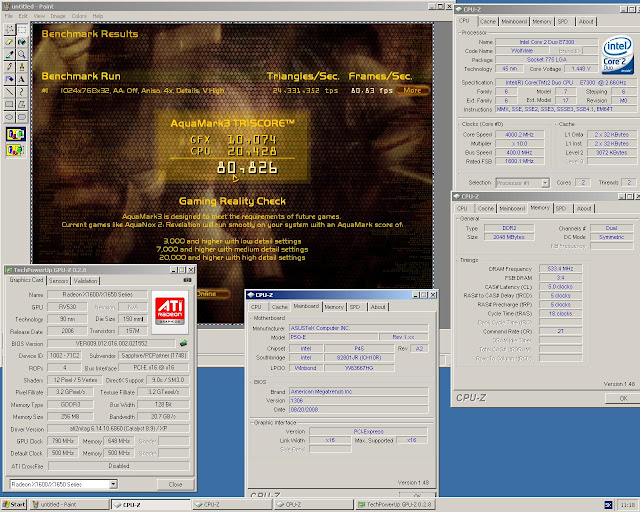Select the Ellipse shape tool
The width and height of the screenshot is (640, 512).
(x=9, y=117)
